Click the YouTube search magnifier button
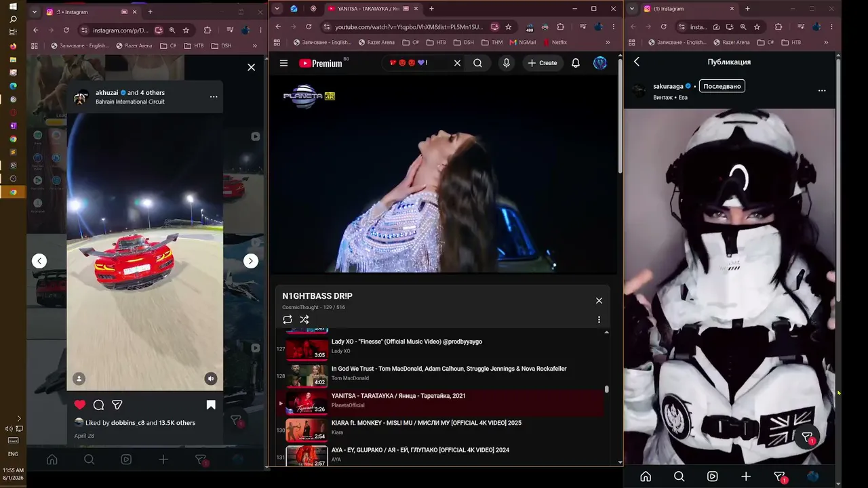The height and width of the screenshot is (488, 868). pyautogui.click(x=478, y=63)
